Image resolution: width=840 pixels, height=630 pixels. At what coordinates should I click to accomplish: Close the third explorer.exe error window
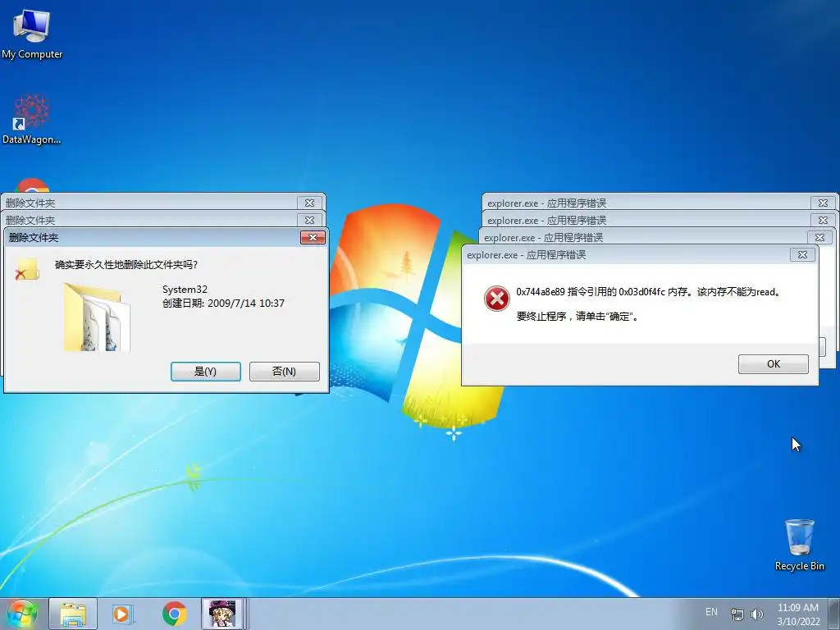819,237
